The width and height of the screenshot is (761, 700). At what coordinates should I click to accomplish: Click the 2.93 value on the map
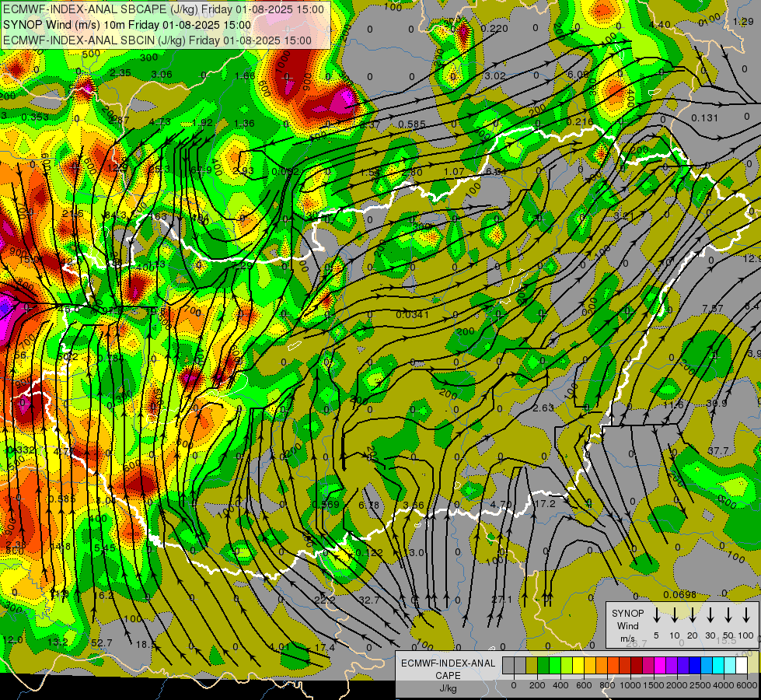[x=243, y=171]
